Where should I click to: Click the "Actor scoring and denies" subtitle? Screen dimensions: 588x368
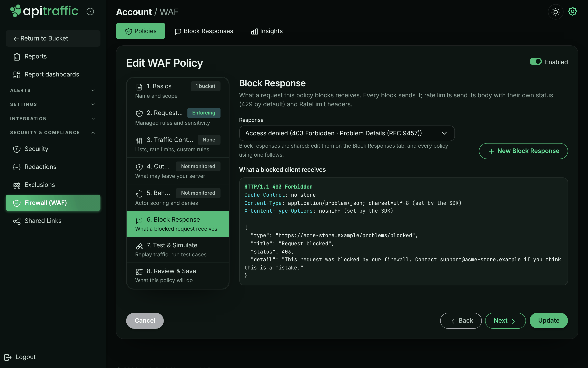166,203
